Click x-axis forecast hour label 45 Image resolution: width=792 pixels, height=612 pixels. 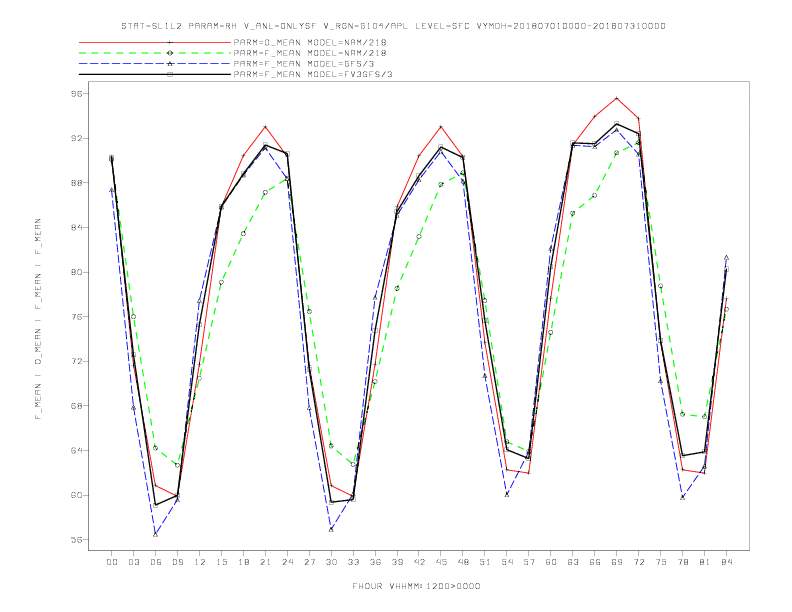coord(441,562)
